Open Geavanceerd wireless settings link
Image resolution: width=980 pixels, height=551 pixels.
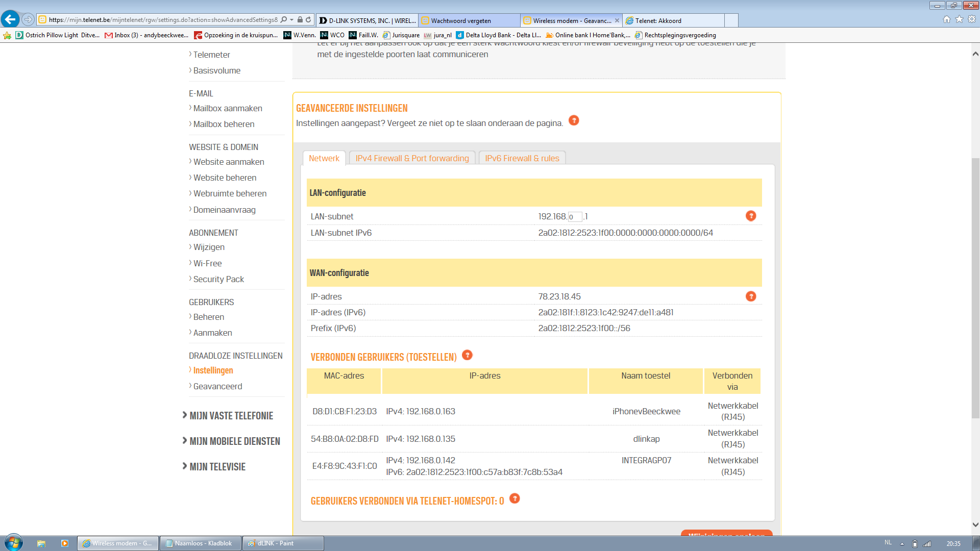pos(217,386)
